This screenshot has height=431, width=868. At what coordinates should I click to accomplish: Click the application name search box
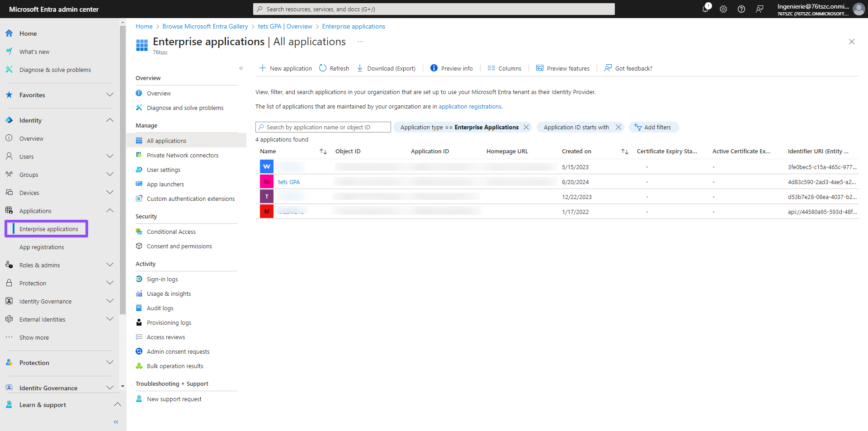click(x=323, y=127)
